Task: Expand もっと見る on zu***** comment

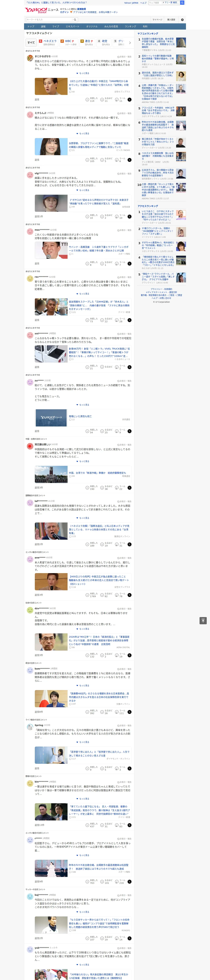Action: [83, 405]
